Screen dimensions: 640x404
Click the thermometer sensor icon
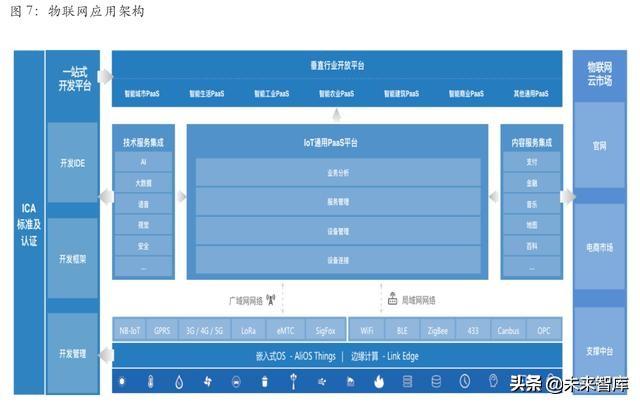149,381
